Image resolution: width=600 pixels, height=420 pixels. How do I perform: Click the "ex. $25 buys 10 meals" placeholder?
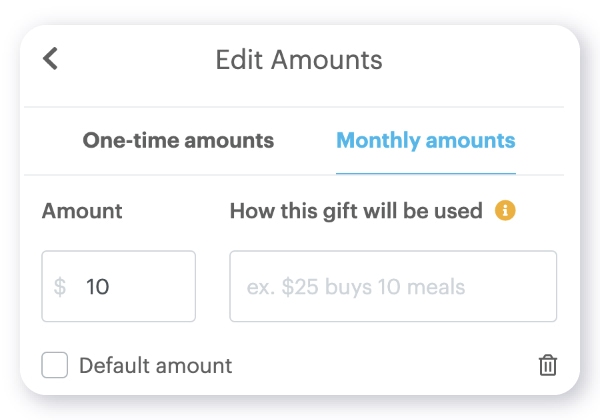click(356, 288)
